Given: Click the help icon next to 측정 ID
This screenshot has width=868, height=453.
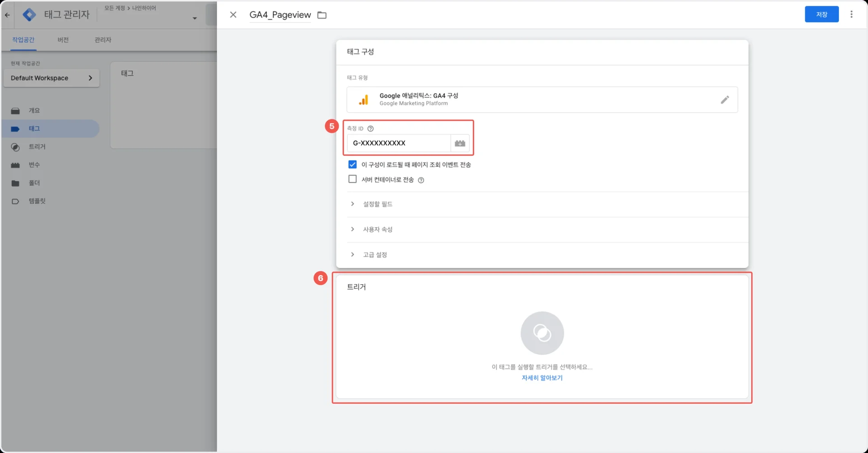Looking at the screenshot, I should pyautogui.click(x=371, y=129).
